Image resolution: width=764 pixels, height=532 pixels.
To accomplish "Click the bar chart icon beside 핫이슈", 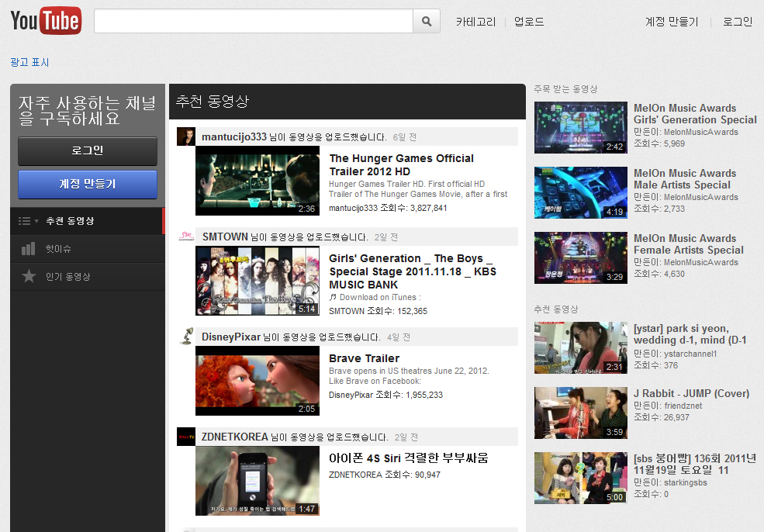I will click(28, 249).
